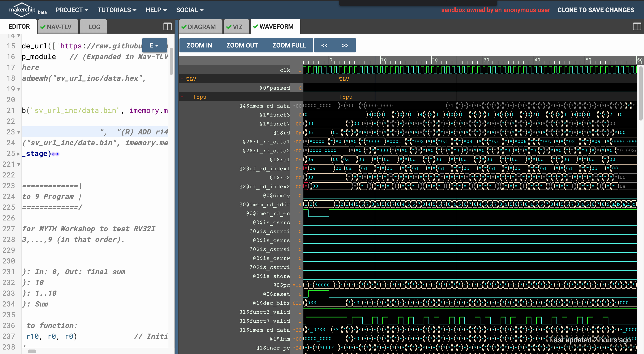Select the @1$funct3 signal label
The width and height of the screenshot is (644, 354).
point(275,115)
